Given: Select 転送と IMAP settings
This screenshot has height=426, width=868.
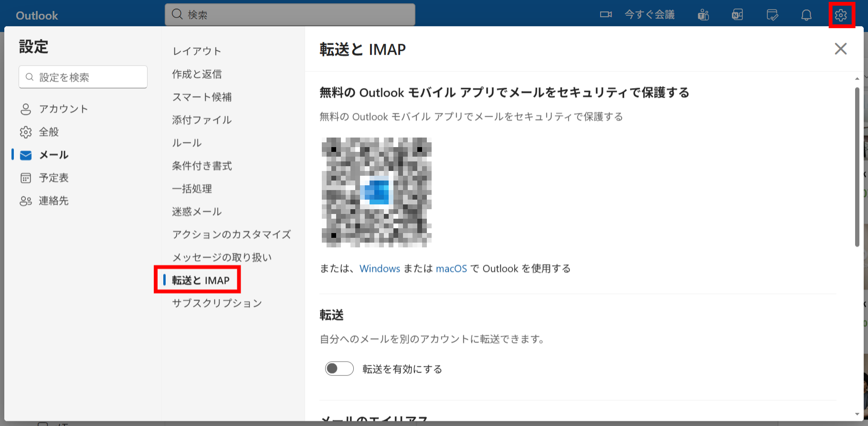Looking at the screenshot, I should (x=201, y=280).
